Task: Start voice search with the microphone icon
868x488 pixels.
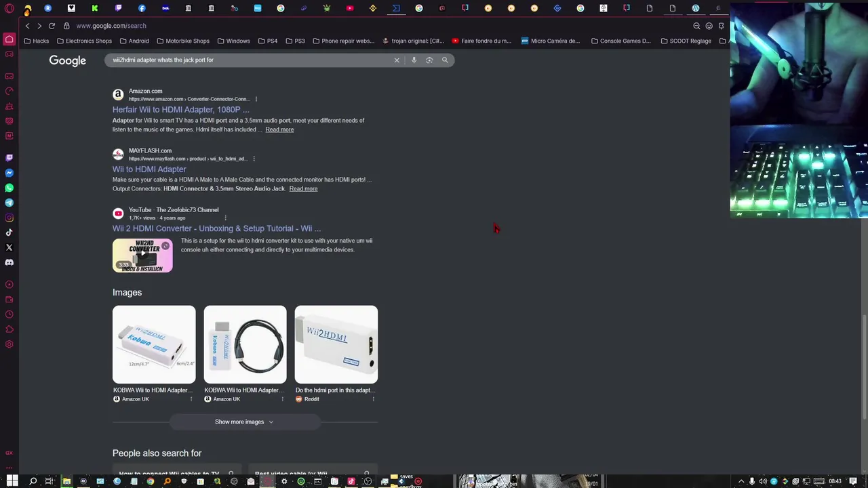Action: tap(414, 60)
